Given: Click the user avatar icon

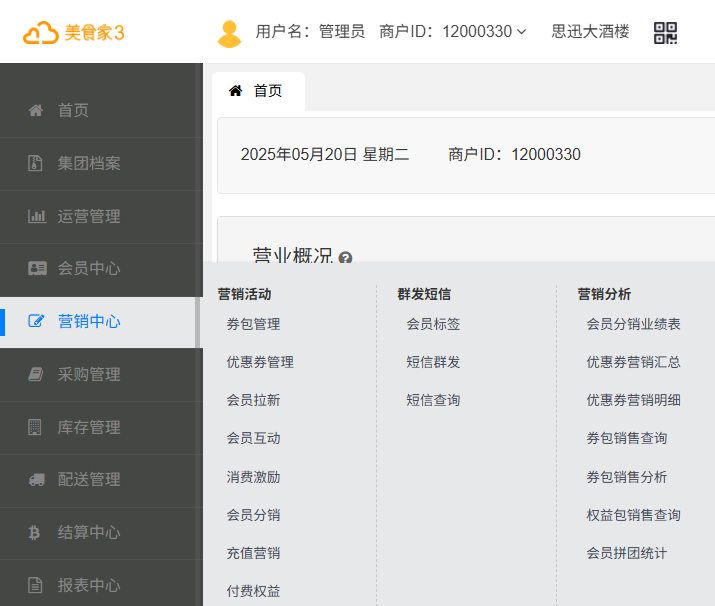Looking at the screenshot, I should pyautogui.click(x=229, y=33).
